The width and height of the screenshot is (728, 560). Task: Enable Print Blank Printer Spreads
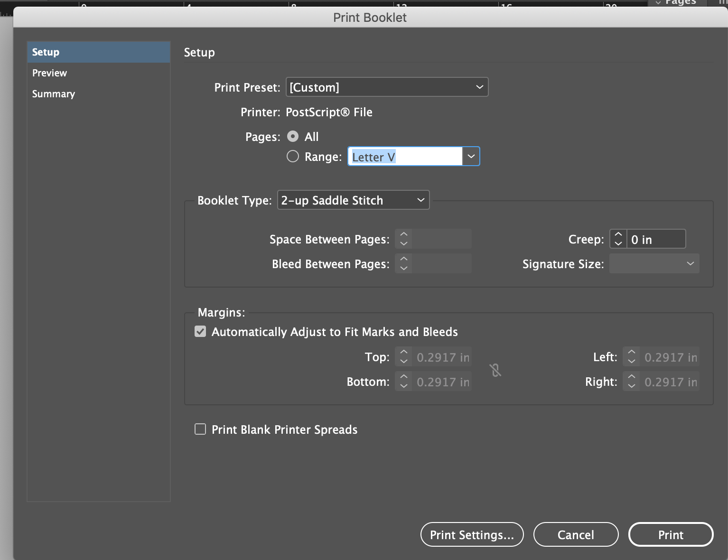(x=200, y=429)
